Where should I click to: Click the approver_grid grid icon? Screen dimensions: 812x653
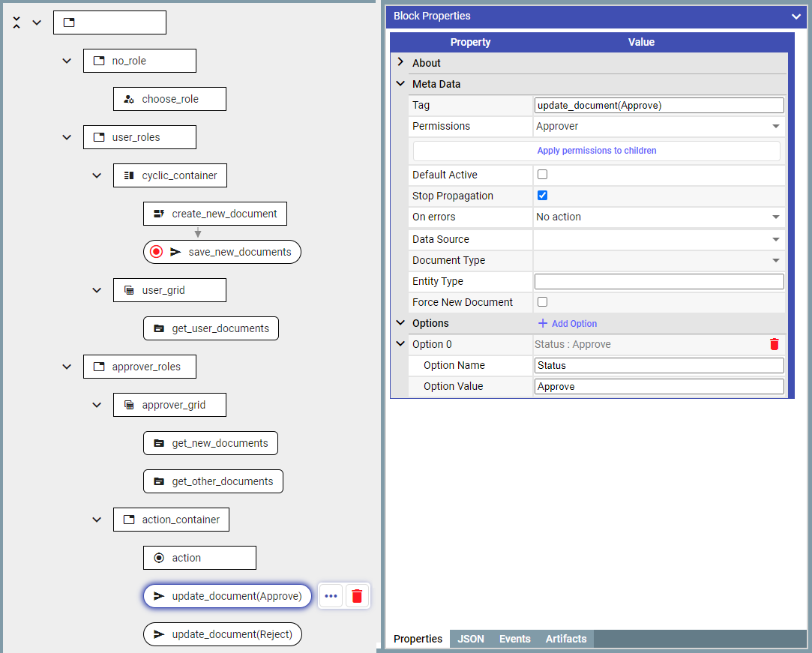pyautogui.click(x=129, y=405)
